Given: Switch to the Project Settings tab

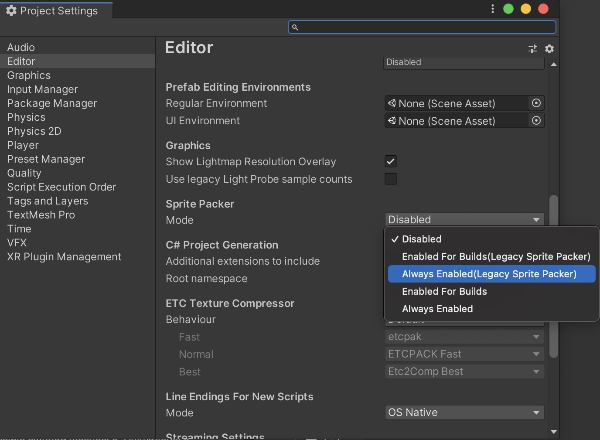Looking at the screenshot, I should click(x=56, y=11).
